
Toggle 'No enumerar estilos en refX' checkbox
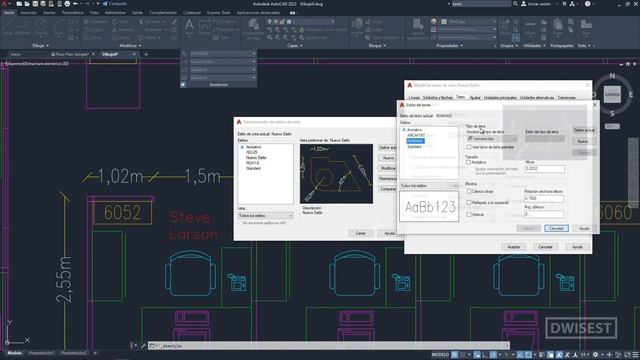pos(240,223)
